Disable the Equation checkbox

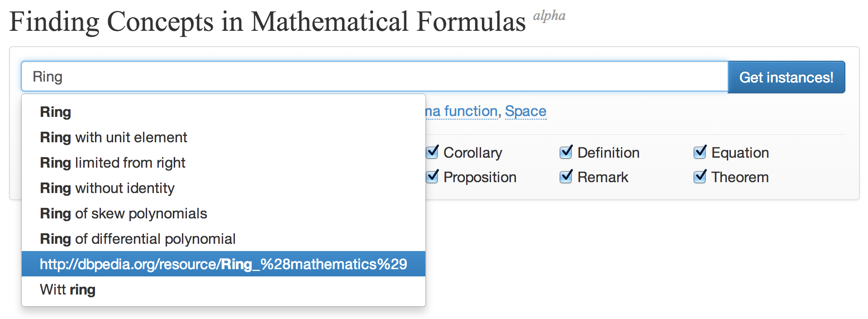point(700,152)
